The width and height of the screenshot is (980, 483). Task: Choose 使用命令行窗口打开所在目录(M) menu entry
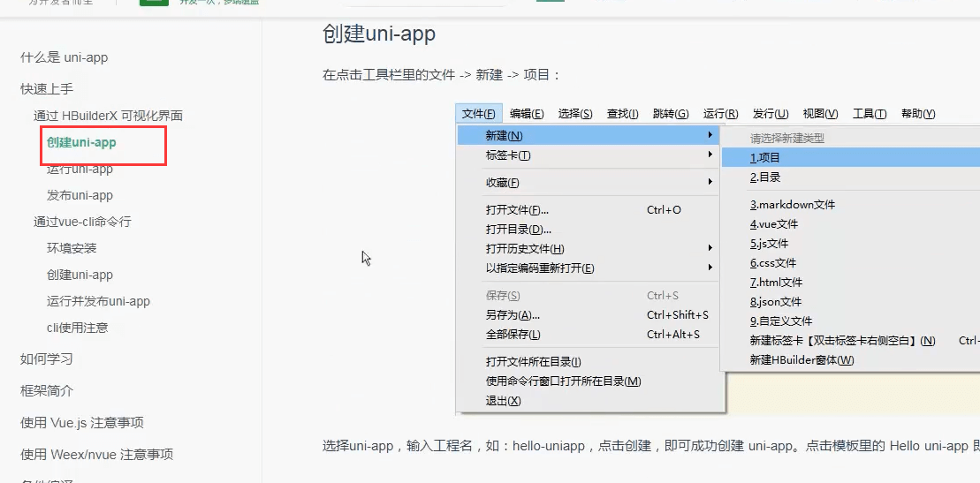pos(589,381)
